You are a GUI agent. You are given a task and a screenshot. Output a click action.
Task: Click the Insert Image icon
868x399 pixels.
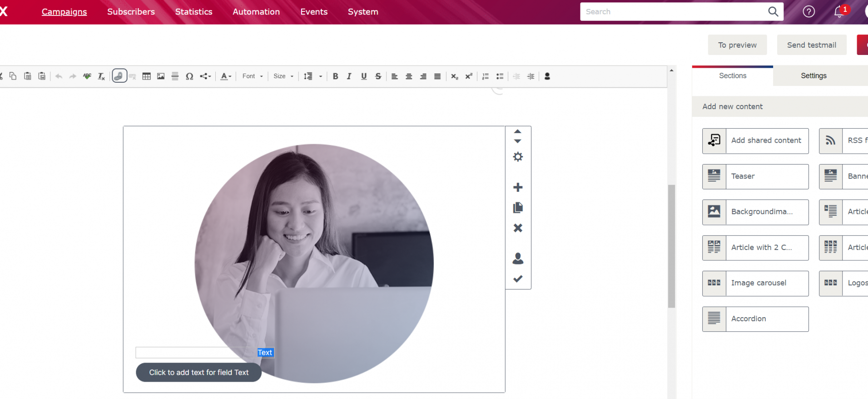coord(161,76)
